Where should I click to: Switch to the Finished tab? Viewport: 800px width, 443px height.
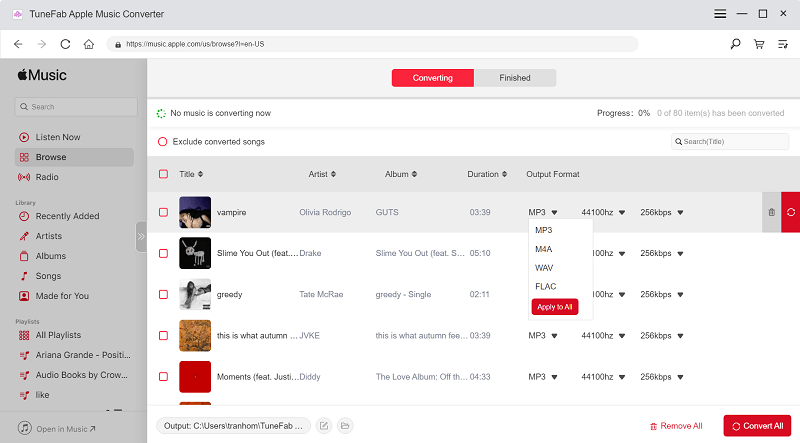click(x=514, y=78)
